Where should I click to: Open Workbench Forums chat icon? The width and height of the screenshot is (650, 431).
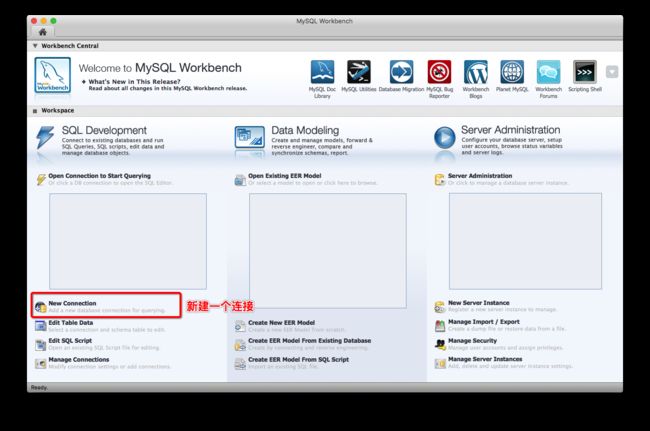coord(548,72)
